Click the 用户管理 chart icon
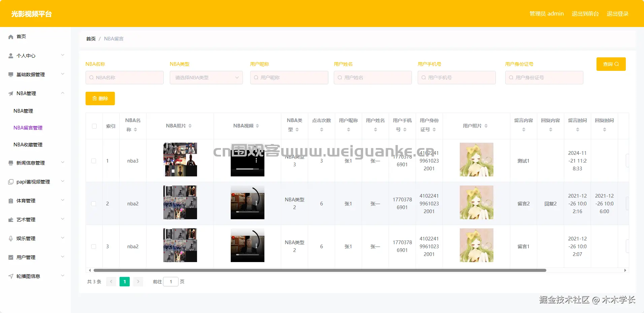This screenshot has width=644, height=313. point(11,257)
